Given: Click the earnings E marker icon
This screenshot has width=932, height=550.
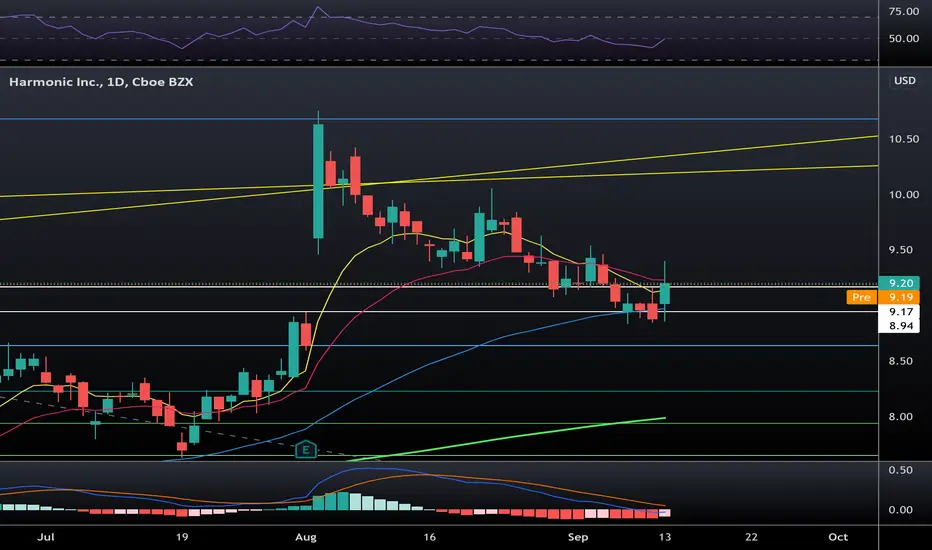Looking at the screenshot, I should point(306,450).
